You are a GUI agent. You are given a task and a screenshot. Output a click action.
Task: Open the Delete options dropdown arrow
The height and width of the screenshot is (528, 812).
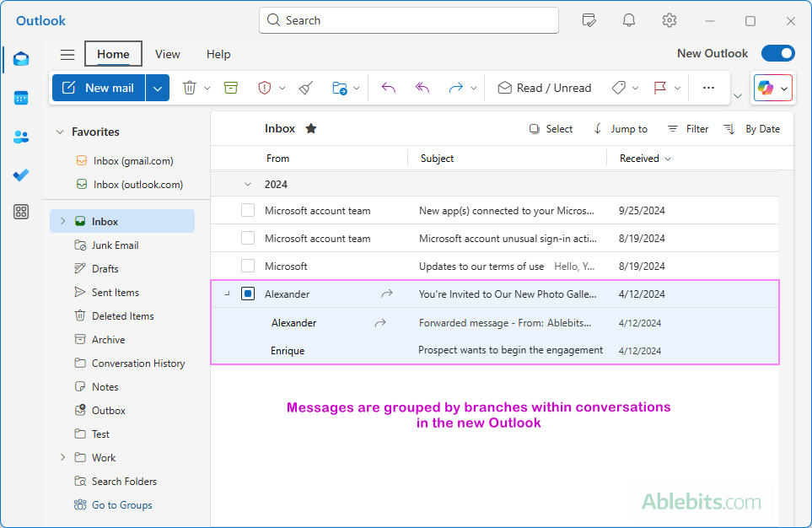[x=207, y=88]
